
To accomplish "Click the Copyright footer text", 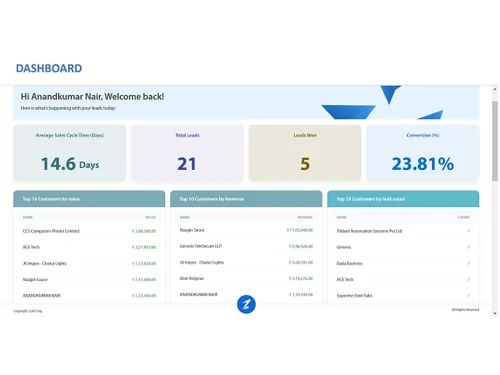I will (x=28, y=311).
